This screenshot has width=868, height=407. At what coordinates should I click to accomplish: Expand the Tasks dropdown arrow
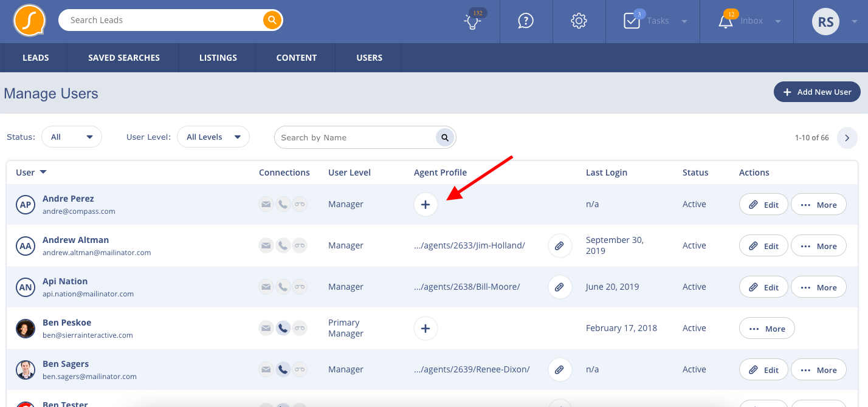(684, 21)
